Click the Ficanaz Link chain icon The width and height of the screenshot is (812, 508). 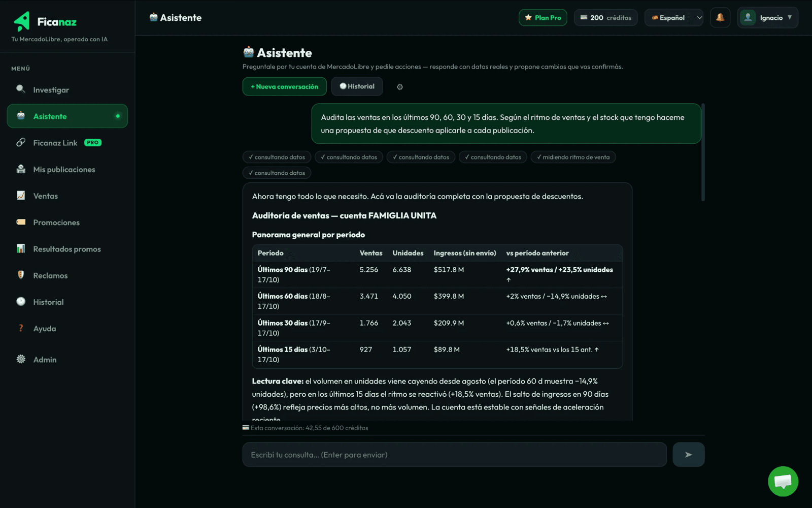tap(21, 143)
